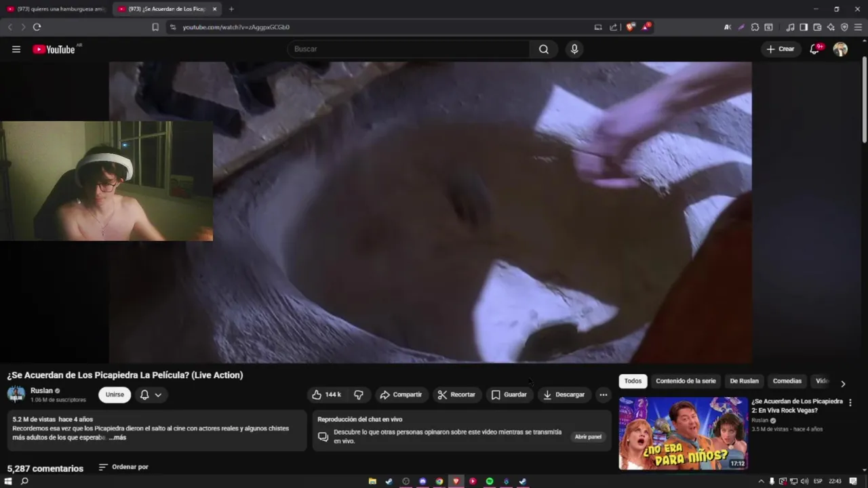Viewport: 868px width, 488px height.
Task: Click the Compartir share button
Action: pos(401,394)
